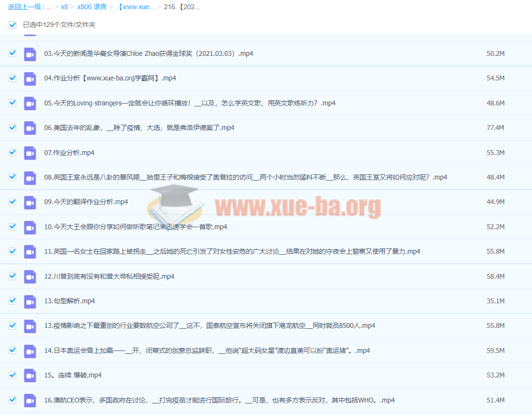532x415 pixels.
Task: Deselect checkbox for 16.澳航CEO file
Action: [13, 400]
